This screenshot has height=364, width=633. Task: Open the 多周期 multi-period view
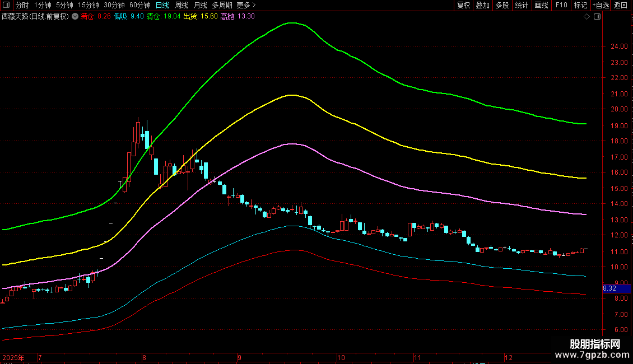(x=222, y=5)
